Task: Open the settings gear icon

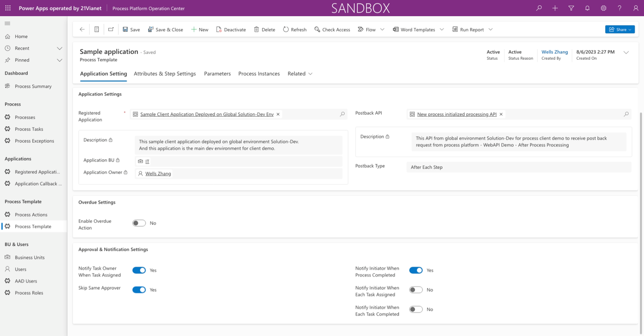Action: 603,8
